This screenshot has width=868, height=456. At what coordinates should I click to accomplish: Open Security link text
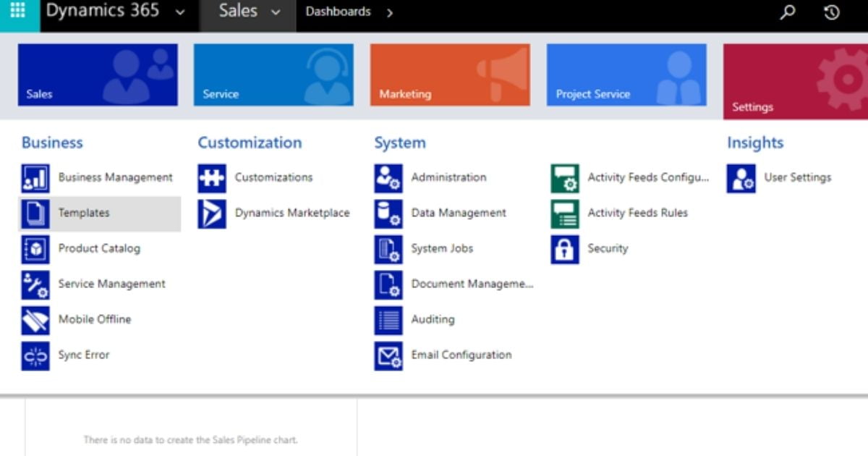click(x=608, y=248)
